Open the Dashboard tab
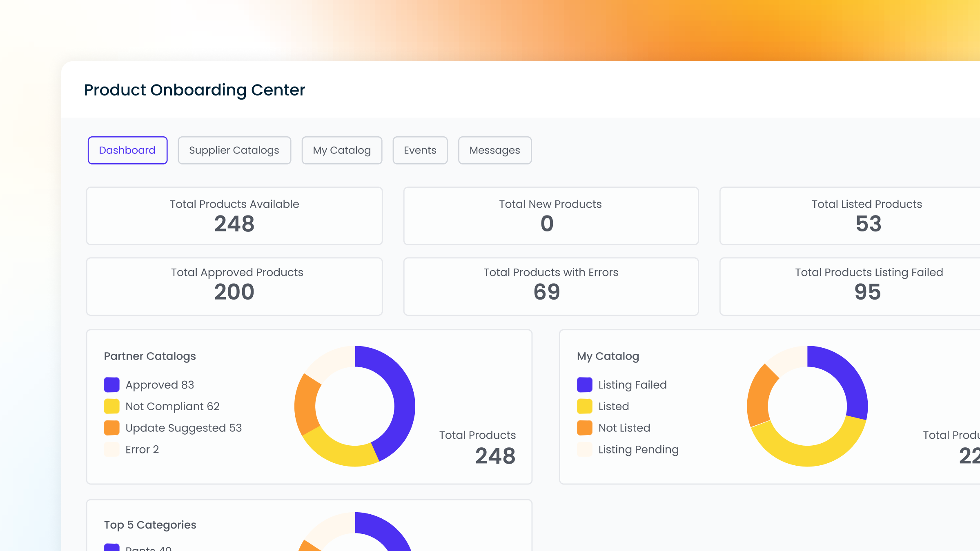This screenshot has height=551, width=980. coord(127,150)
